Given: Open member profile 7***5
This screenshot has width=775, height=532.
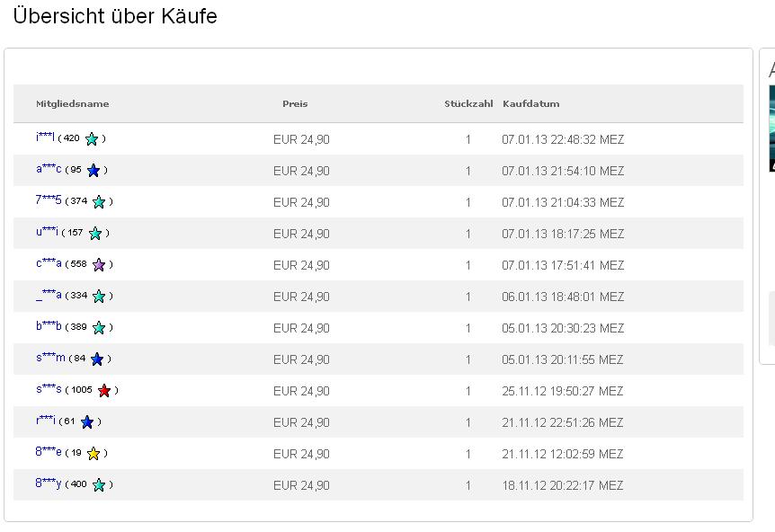Looking at the screenshot, I should click(x=49, y=200).
